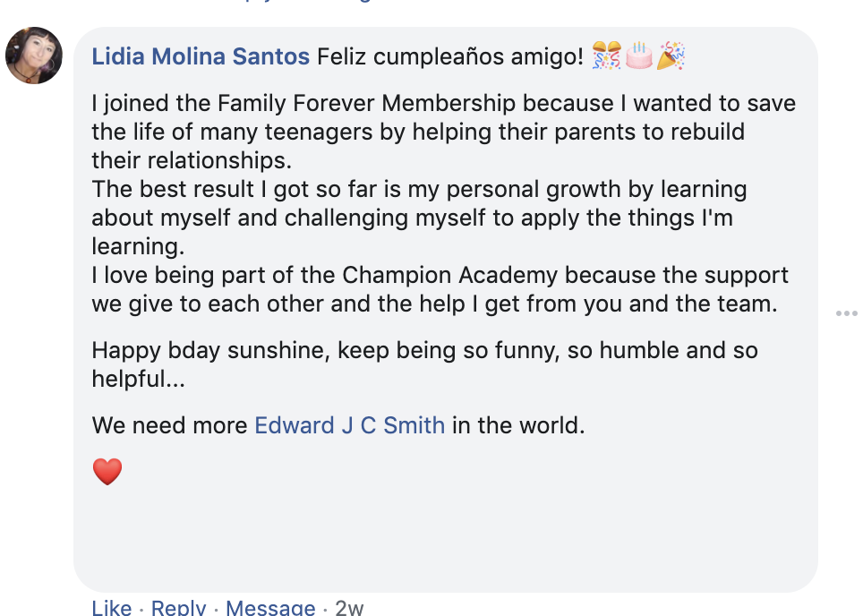Open Lidia Molina Santos profile picture
Image resolution: width=863 pixels, height=616 pixels.
tap(34, 56)
